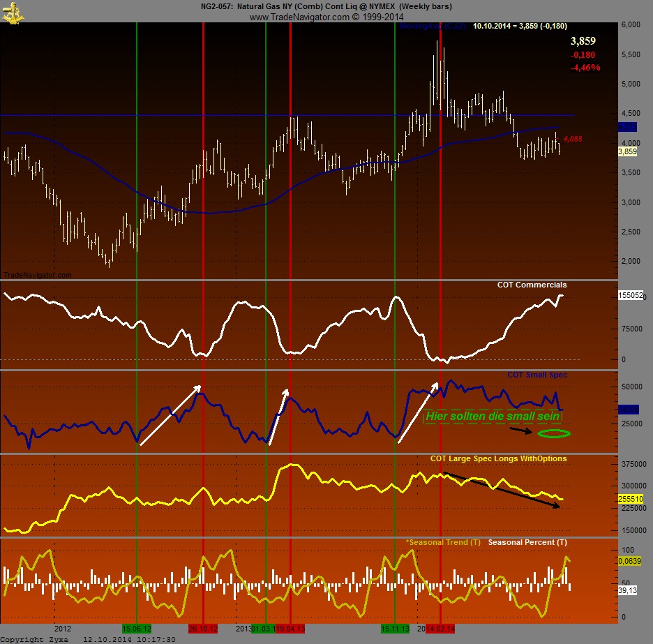This screenshot has height=644, width=653.
Task: Click the '75000' Commercials scale label
Action: click(x=632, y=329)
